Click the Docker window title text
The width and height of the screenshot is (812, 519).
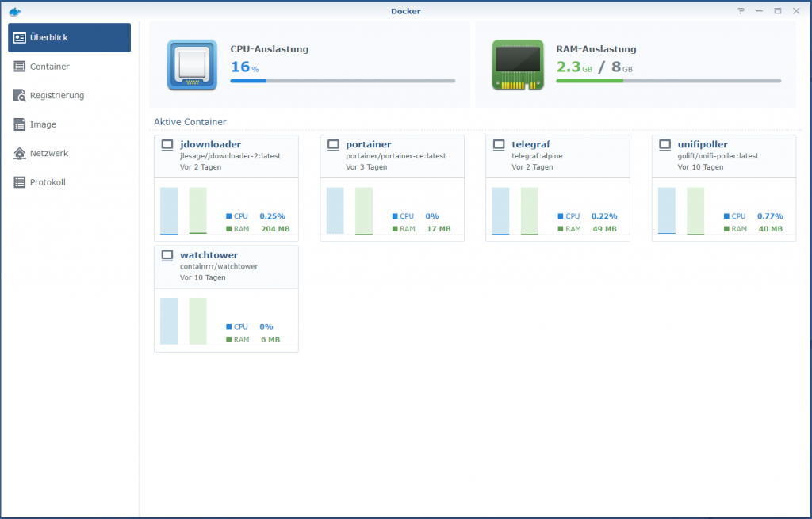(405, 11)
